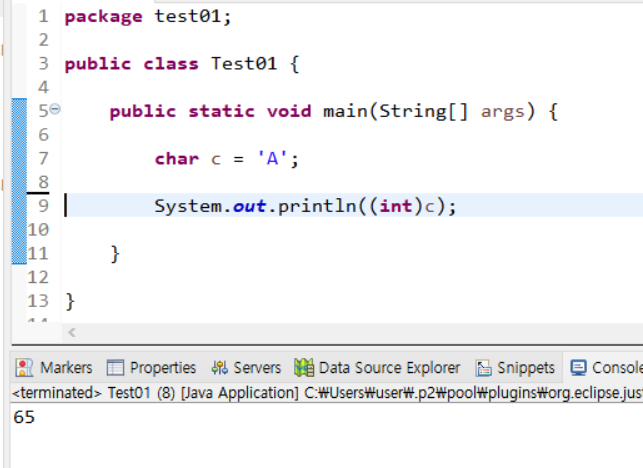Click line number 1 in gutter
Viewport: 643px width, 468px height.
43,16
